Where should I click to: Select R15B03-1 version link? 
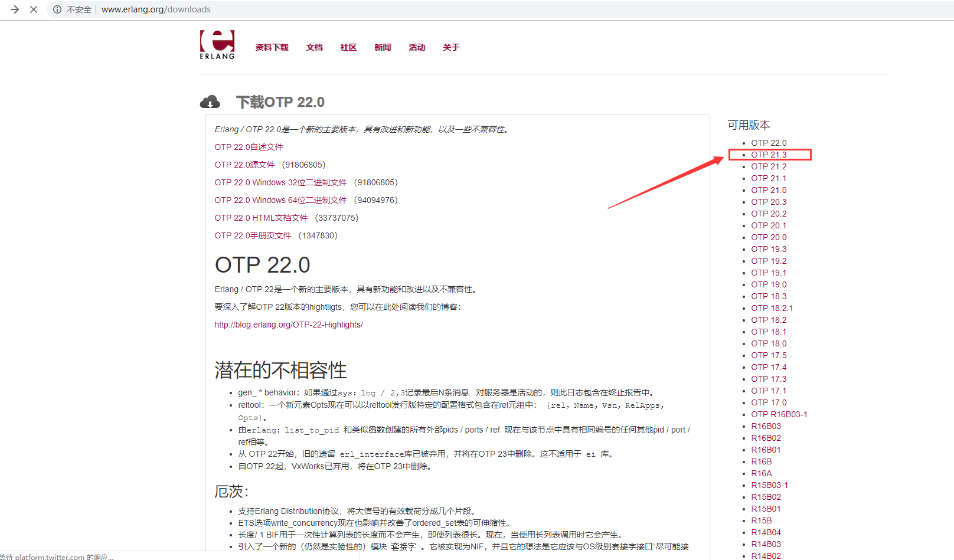pos(769,485)
